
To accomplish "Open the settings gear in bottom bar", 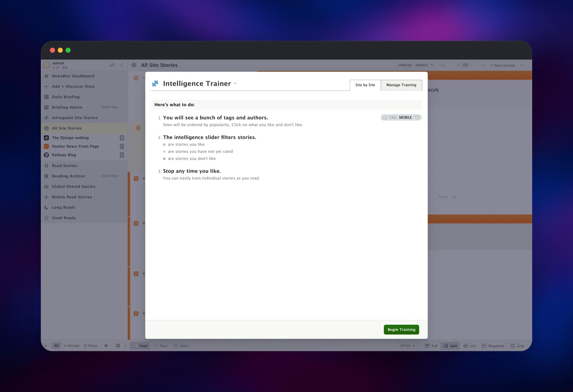I will 118,345.
